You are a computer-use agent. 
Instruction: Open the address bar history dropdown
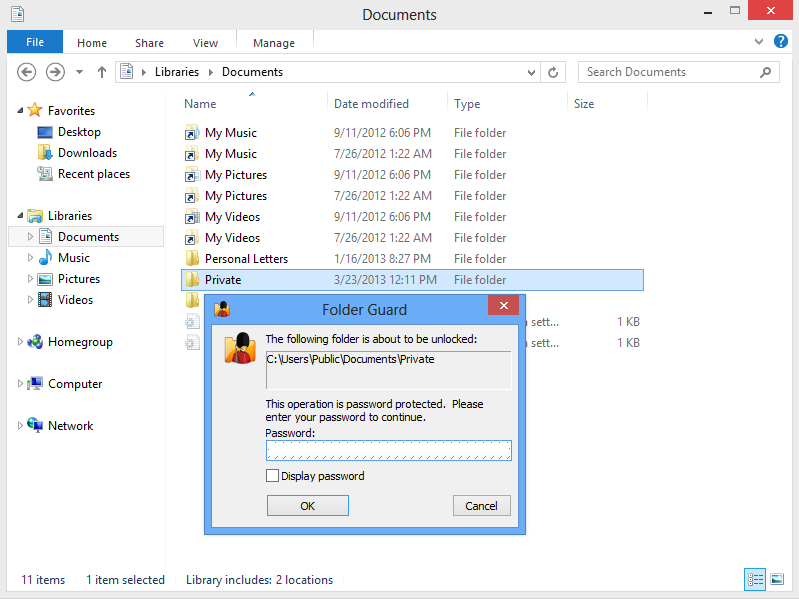pyautogui.click(x=531, y=72)
